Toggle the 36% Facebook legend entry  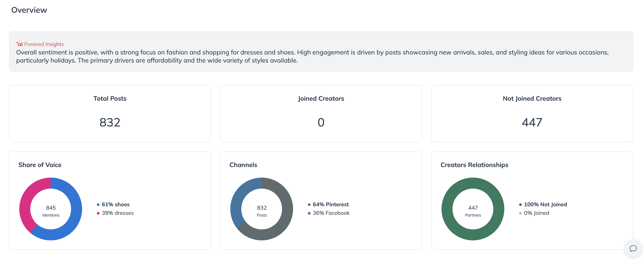coord(331,213)
